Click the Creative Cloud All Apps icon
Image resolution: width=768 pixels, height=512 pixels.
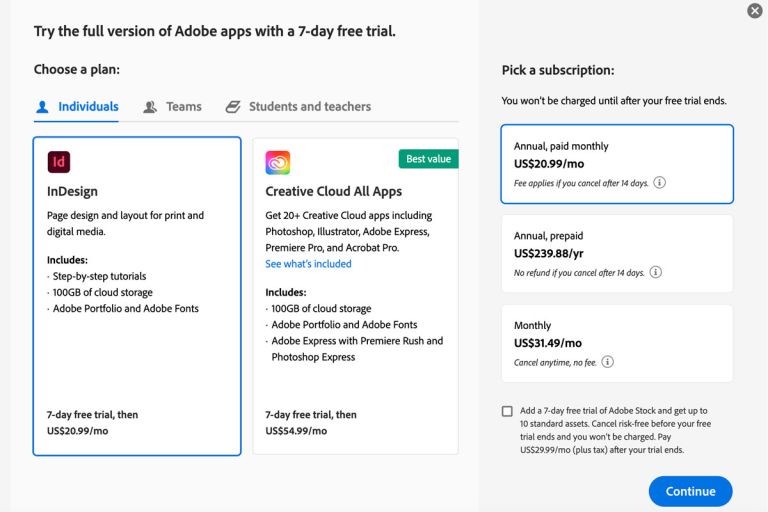(277, 162)
